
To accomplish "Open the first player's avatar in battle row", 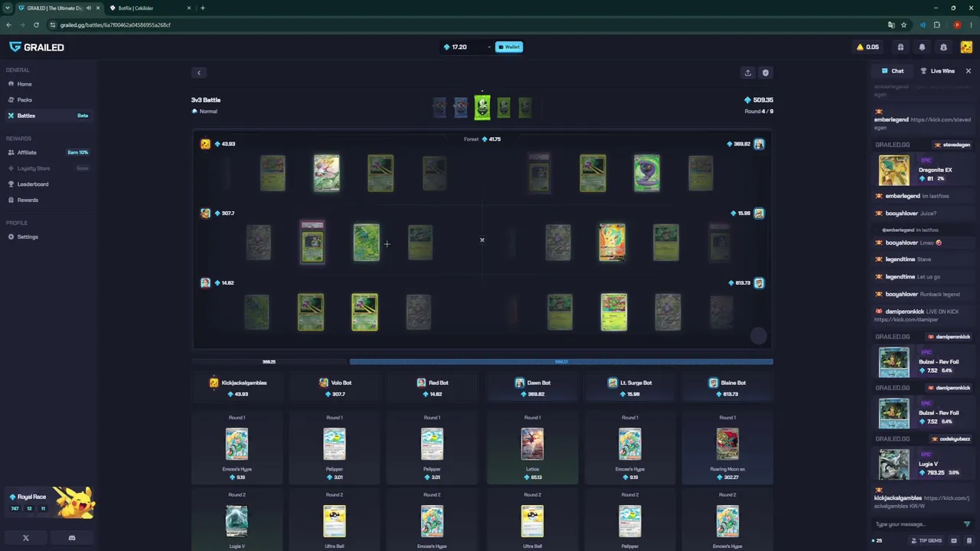I will click(x=205, y=144).
